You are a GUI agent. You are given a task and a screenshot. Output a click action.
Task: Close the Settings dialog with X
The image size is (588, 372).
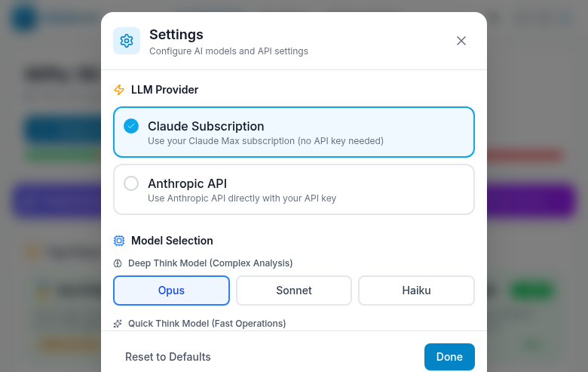pos(461,41)
